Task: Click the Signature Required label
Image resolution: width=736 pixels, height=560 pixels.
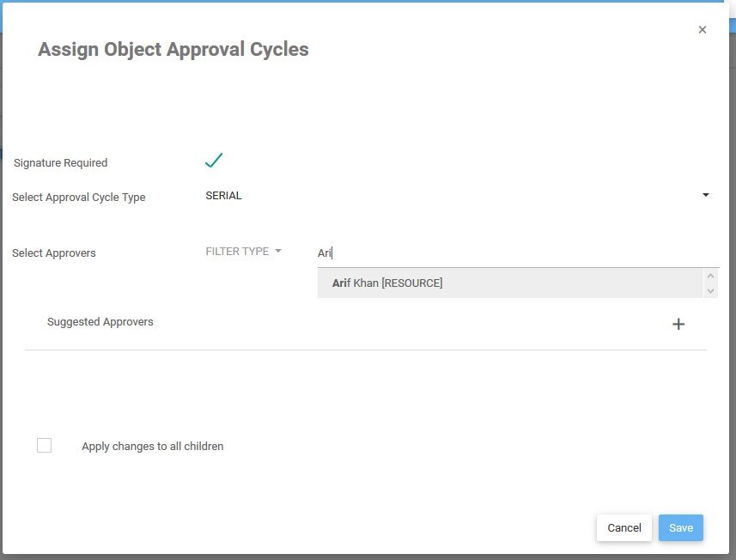Action: pyautogui.click(x=61, y=163)
